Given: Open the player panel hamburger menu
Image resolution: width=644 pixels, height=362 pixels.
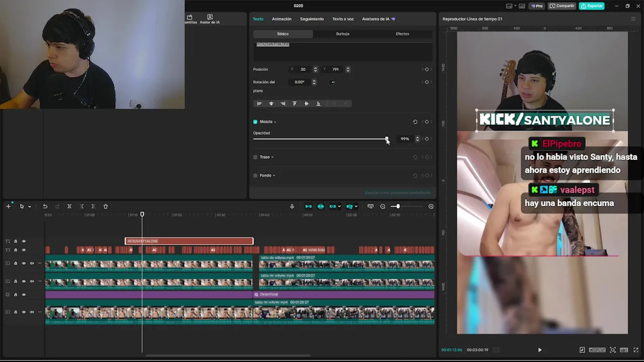Looking at the screenshot, I should point(633,19).
